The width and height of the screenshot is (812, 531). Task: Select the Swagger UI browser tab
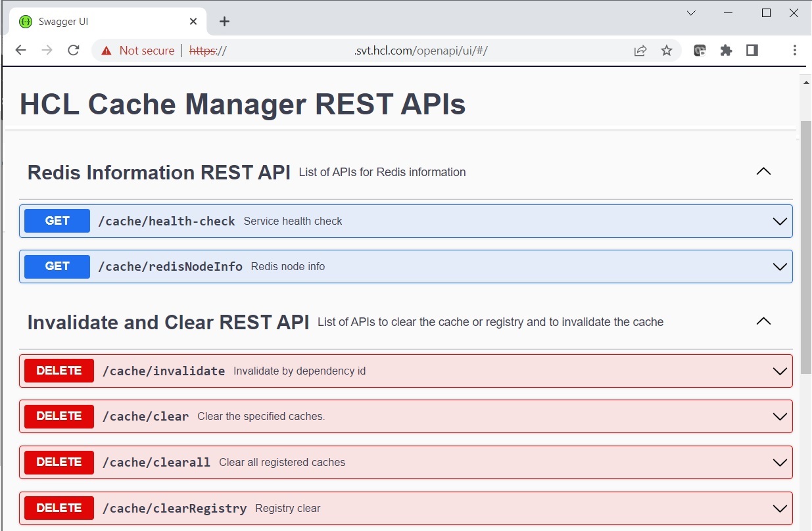pos(99,22)
